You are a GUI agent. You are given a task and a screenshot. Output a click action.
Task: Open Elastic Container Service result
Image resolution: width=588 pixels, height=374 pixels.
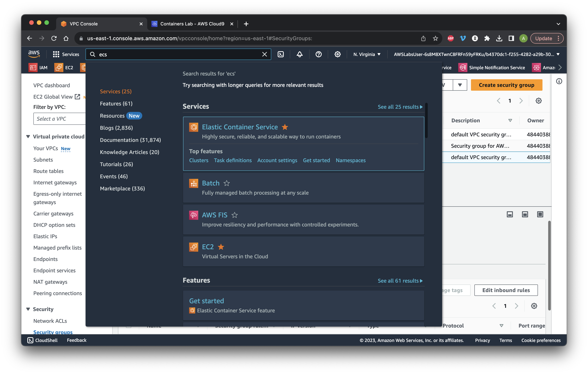point(240,127)
